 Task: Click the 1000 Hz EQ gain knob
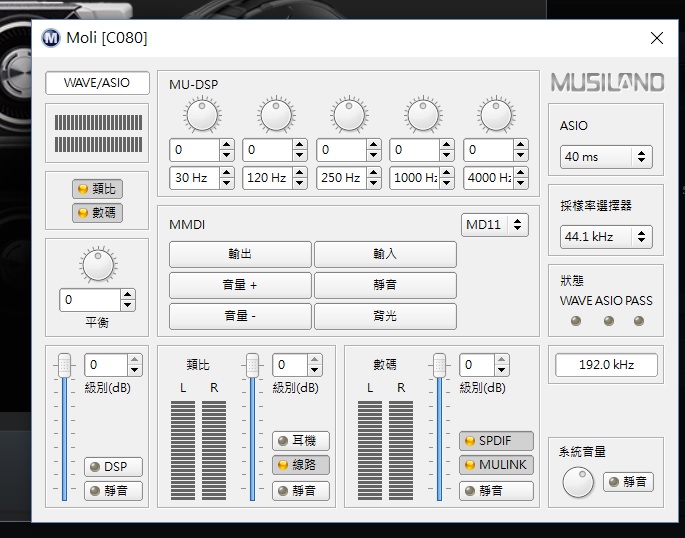coord(423,115)
